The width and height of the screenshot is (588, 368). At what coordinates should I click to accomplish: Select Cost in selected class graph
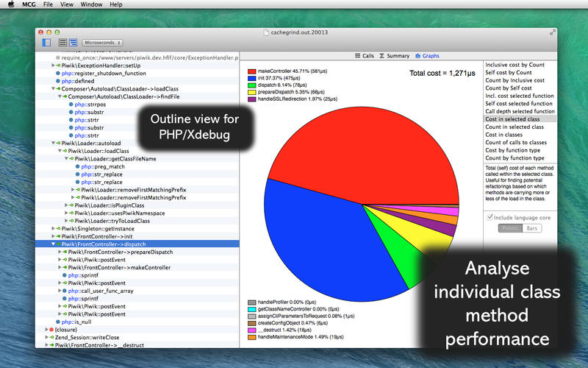pyautogui.click(x=520, y=119)
